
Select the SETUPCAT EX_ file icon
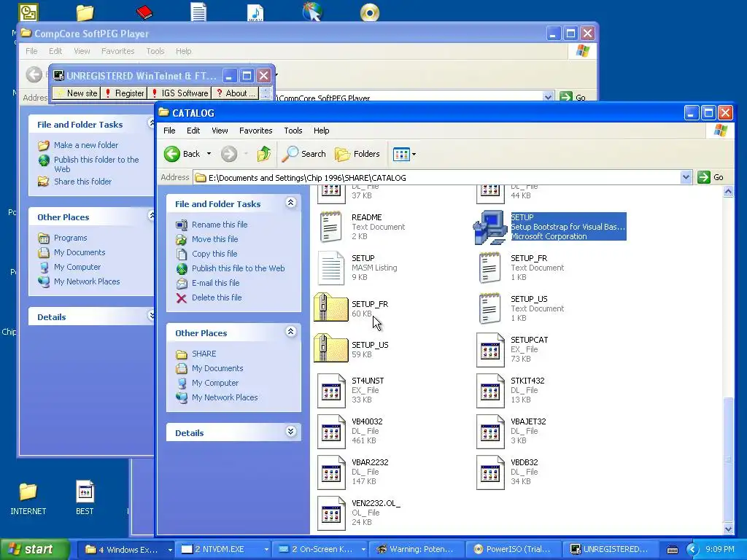point(489,350)
